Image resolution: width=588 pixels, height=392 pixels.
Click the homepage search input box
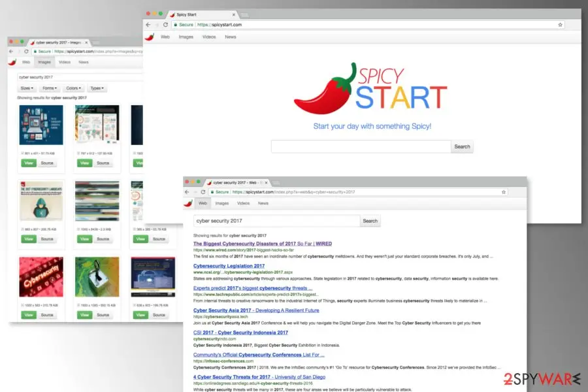coord(361,146)
